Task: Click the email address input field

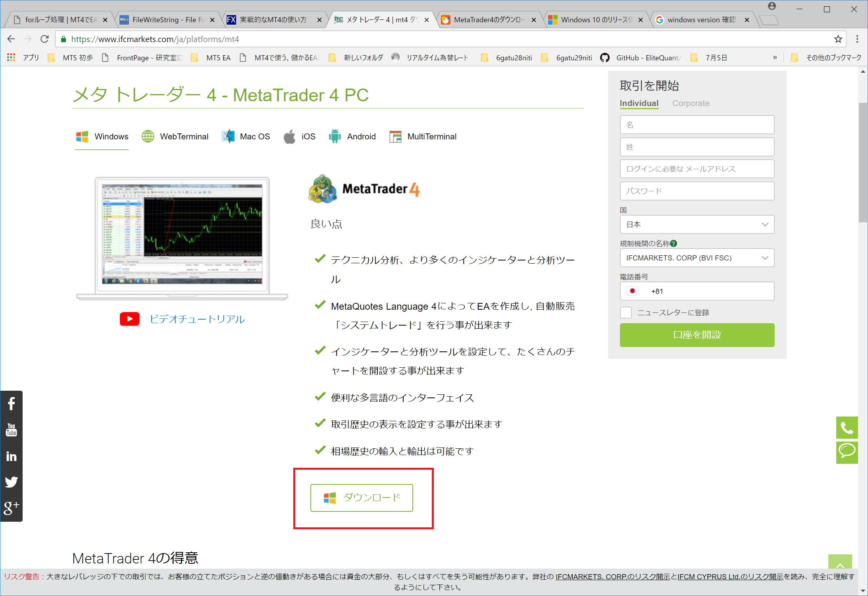Action: click(697, 169)
